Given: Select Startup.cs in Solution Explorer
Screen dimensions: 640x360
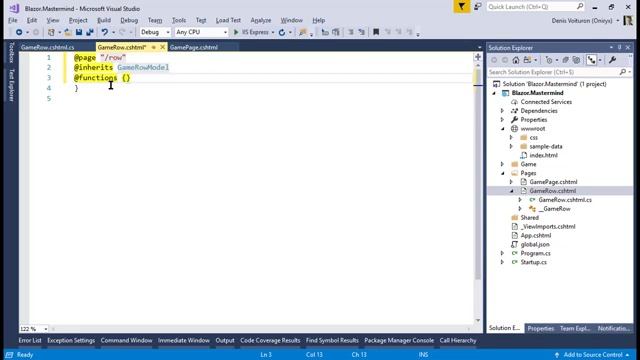Looking at the screenshot, I should tap(533, 262).
